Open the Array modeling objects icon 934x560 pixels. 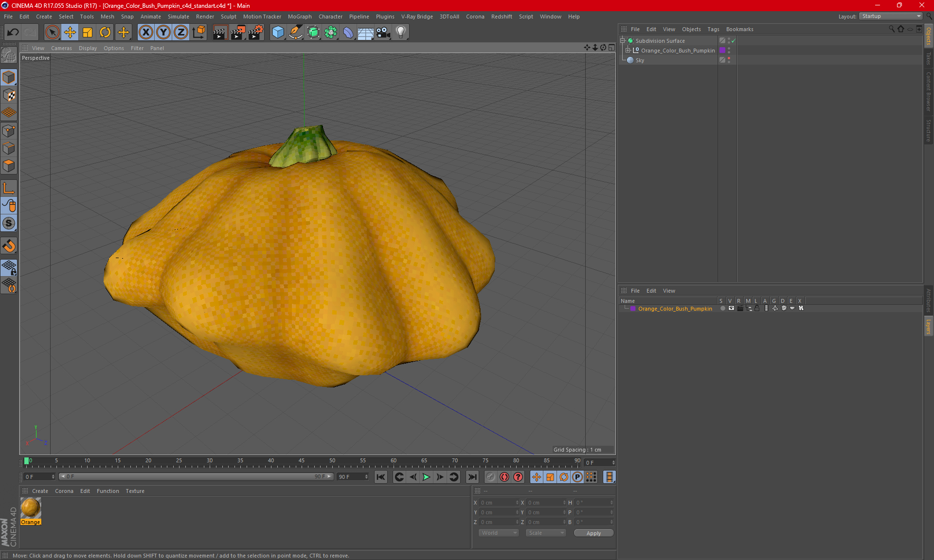pyautogui.click(x=331, y=32)
